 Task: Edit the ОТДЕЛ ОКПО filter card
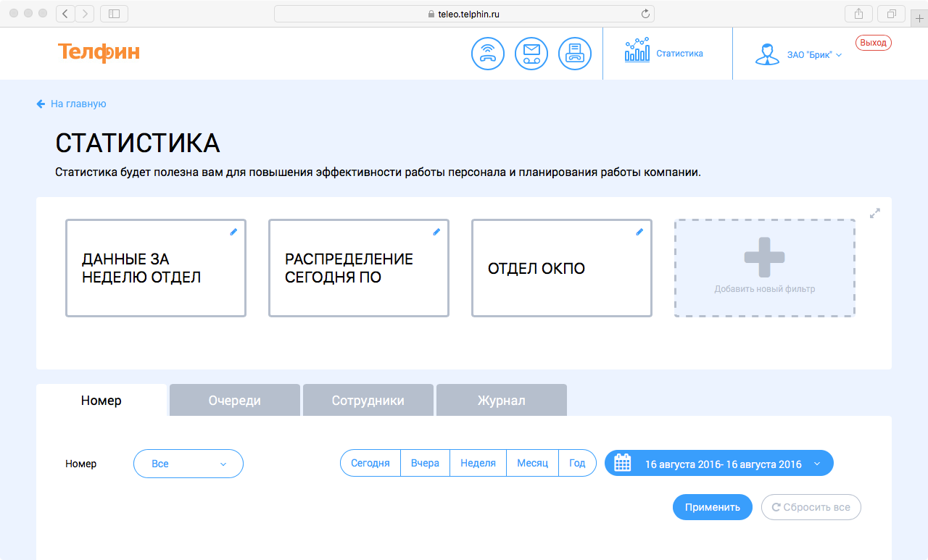point(639,232)
